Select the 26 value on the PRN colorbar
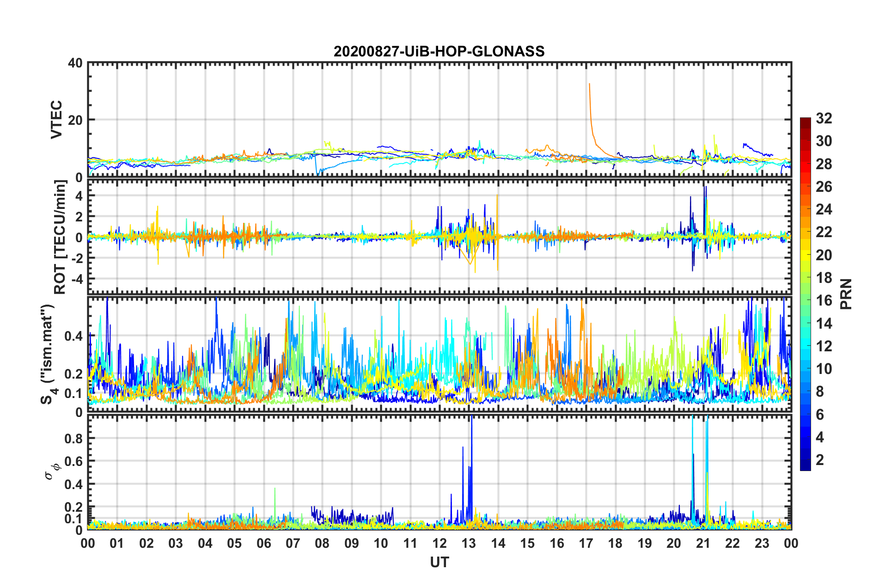 tap(824, 187)
